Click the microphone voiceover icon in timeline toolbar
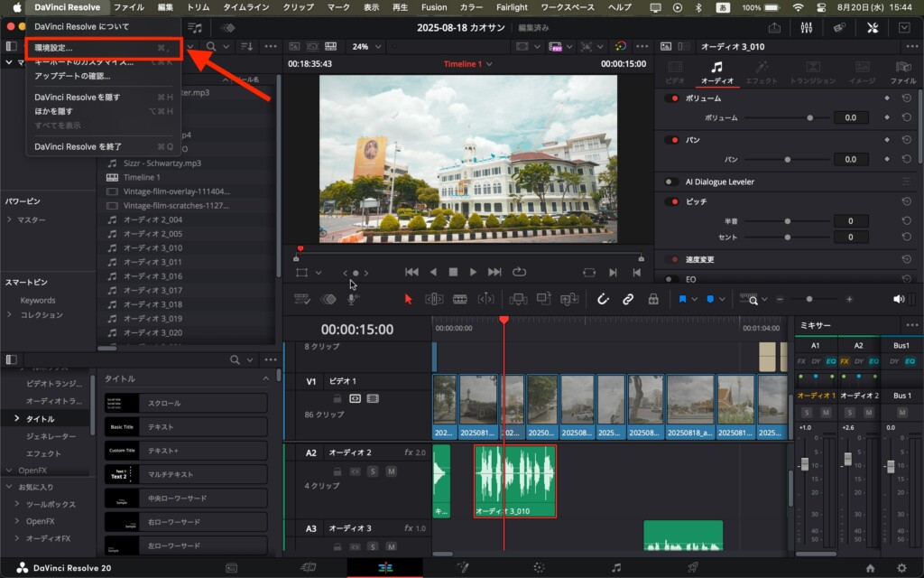 tap(353, 299)
